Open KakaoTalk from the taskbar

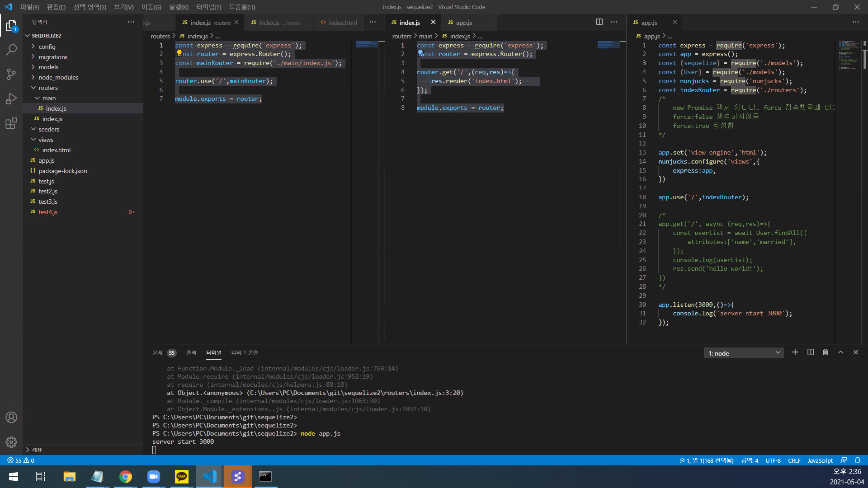pyautogui.click(x=182, y=477)
